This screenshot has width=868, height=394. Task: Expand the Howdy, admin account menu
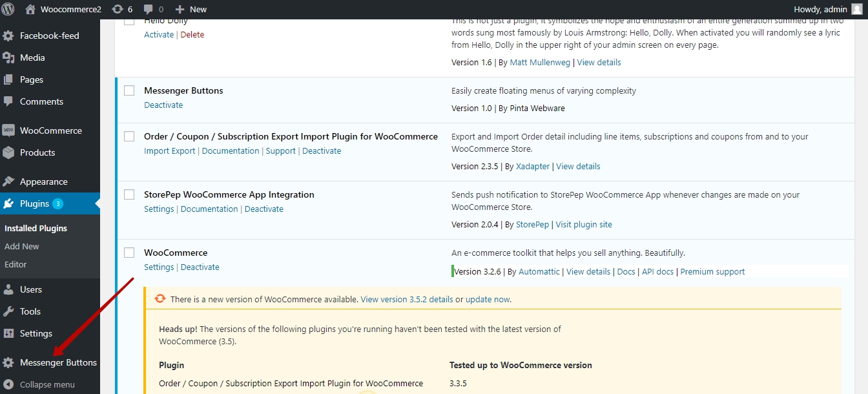tap(820, 9)
